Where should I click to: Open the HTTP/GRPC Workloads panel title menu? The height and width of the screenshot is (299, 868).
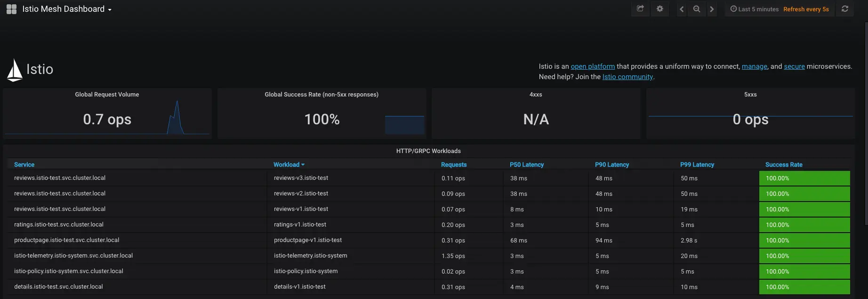pyautogui.click(x=428, y=151)
